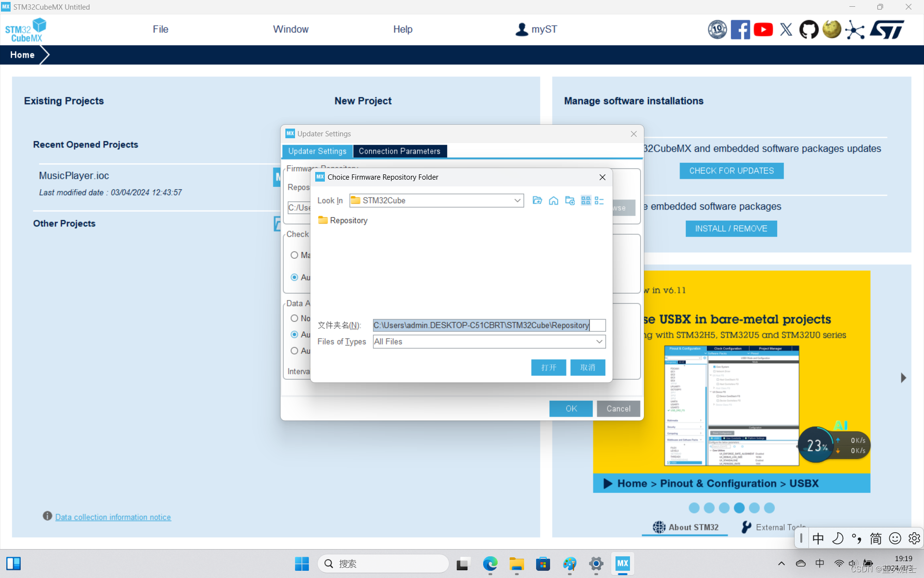The height and width of the screenshot is (578, 924).
Task: Create a new folder with toolbar icon
Action: (x=570, y=200)
